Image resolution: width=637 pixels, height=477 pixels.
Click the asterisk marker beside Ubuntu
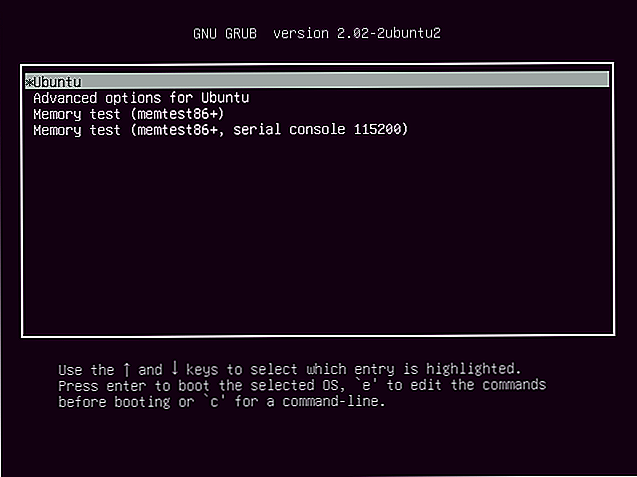tap(29, 82)
